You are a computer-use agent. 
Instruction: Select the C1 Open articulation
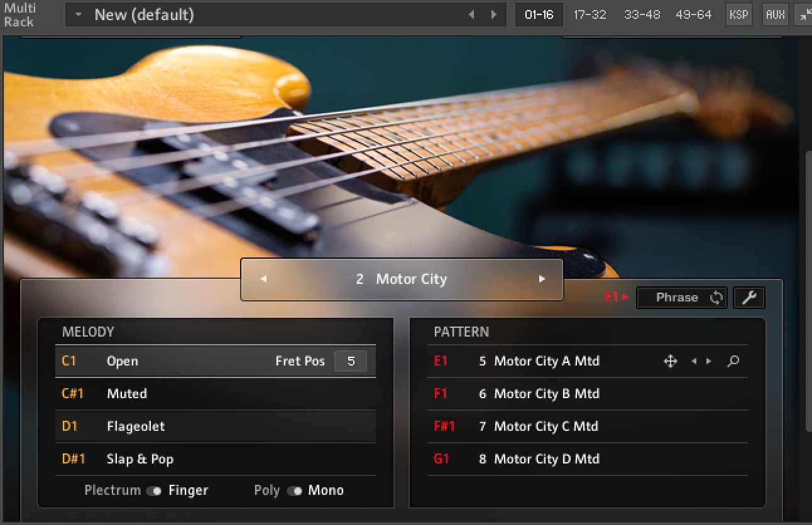click(x=216, y=361)
